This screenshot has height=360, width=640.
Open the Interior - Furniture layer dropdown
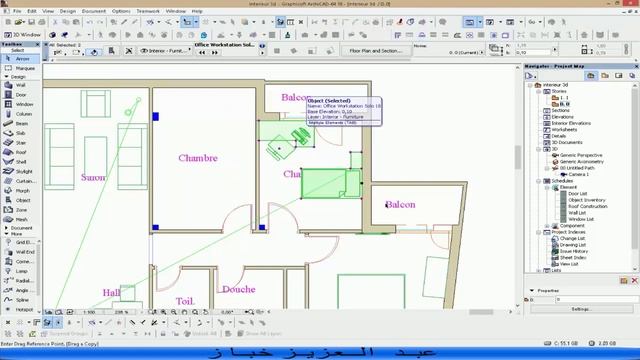tap(166, 51)
